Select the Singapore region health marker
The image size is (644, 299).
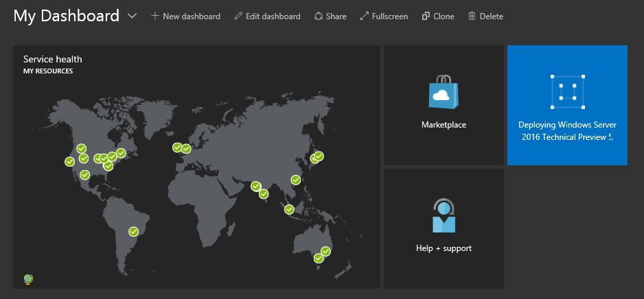click(x=289, y=210)
